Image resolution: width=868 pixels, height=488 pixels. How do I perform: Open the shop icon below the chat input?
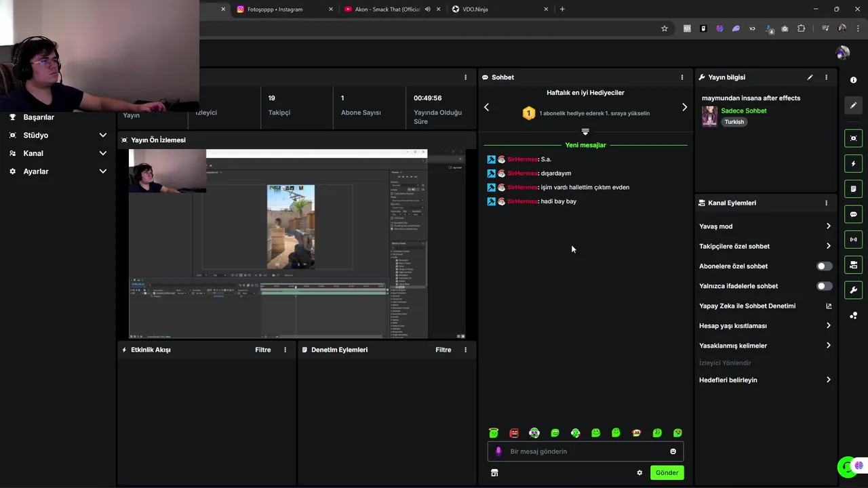coord(494,473)
